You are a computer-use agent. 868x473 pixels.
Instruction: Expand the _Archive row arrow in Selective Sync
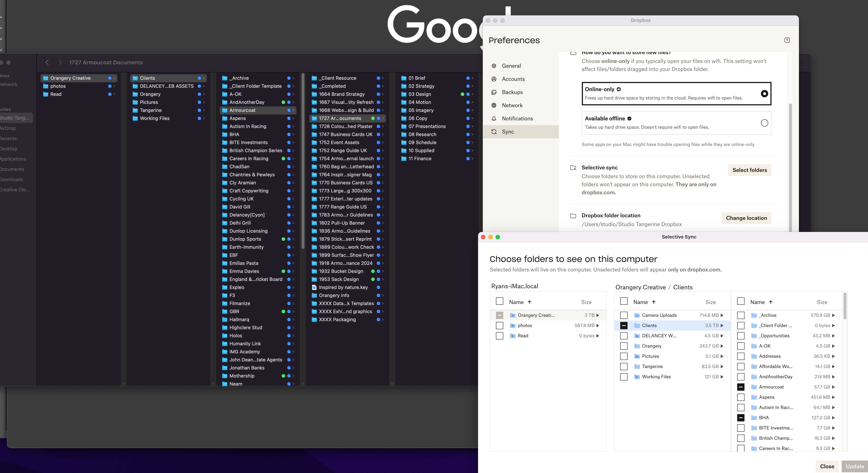[x=833, y=315]
